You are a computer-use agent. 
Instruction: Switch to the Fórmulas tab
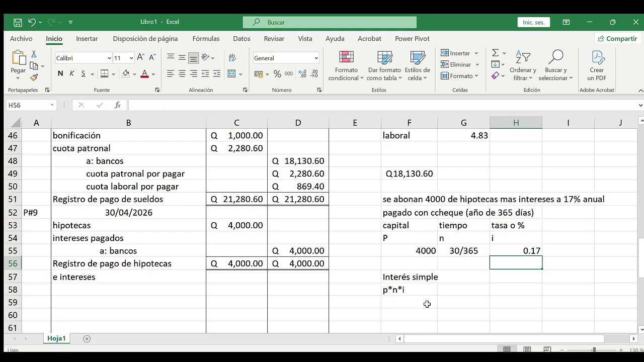coord(206,39)
